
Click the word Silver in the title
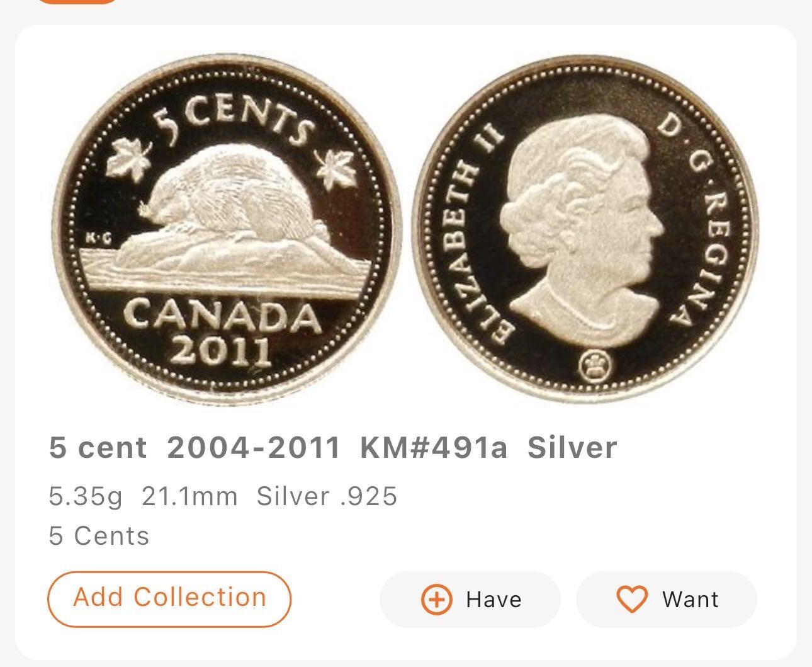click(x=572, y=448)
